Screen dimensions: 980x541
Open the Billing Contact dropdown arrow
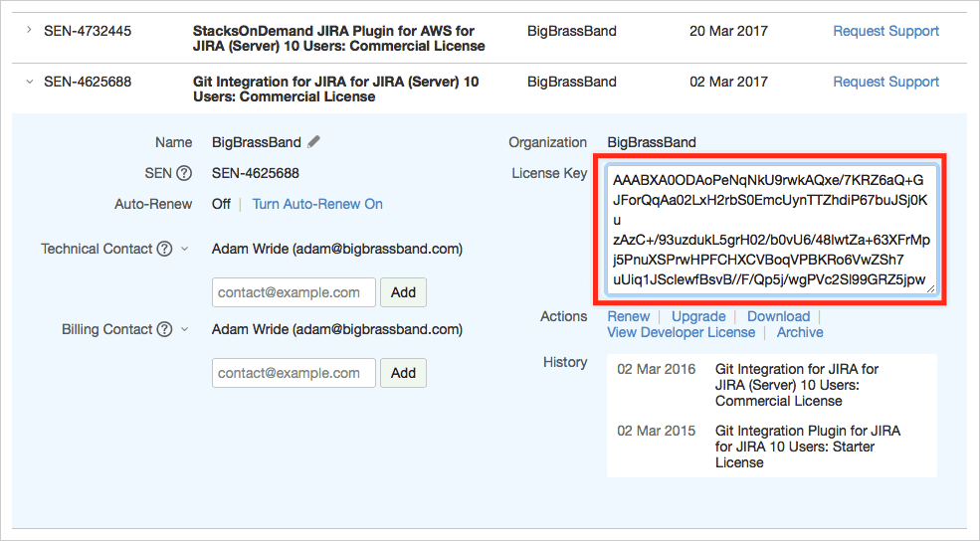click(184, 330)
